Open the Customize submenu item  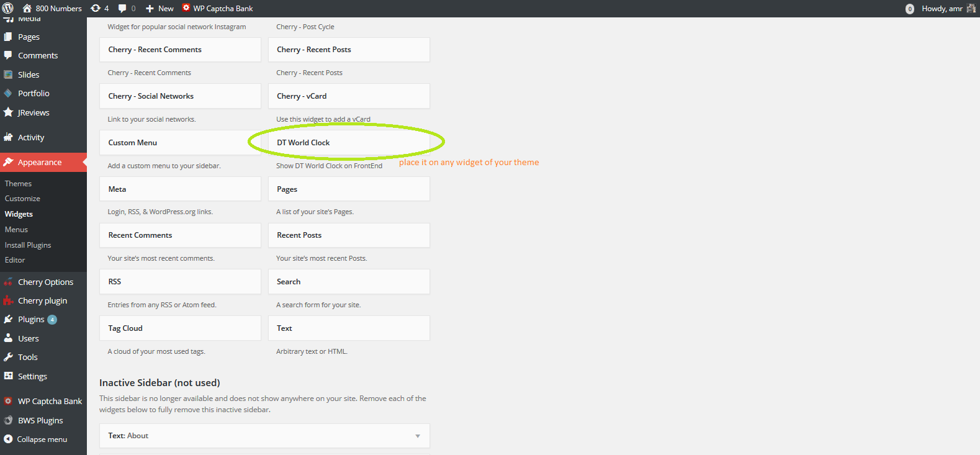pyautogui.click(x=22, y=199)
